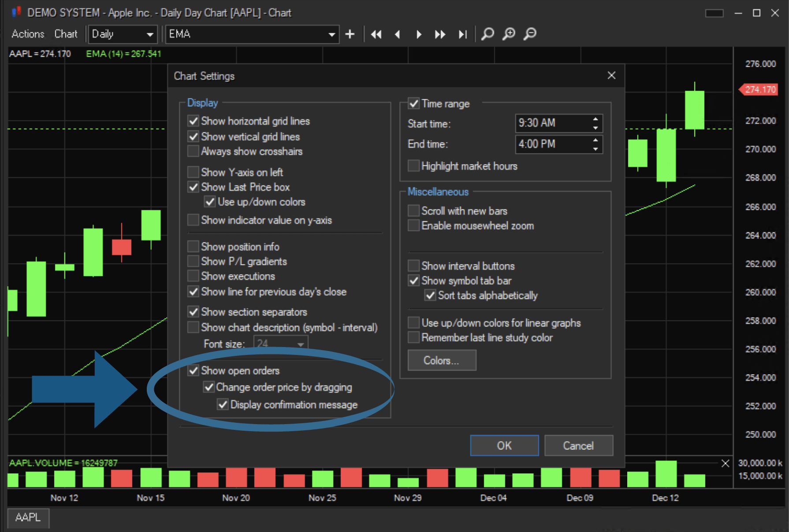
Task: Open the Daily interval dropdown
Action: (123, 34)
